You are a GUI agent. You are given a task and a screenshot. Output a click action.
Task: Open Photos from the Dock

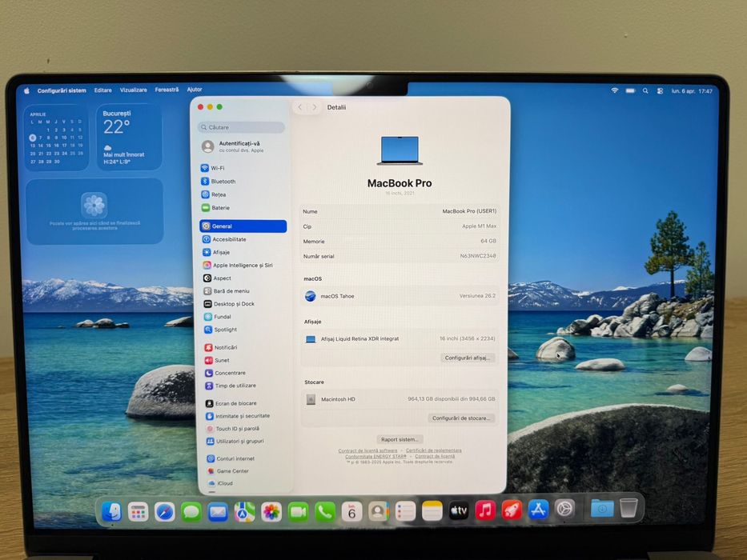(x=271, y=512)
